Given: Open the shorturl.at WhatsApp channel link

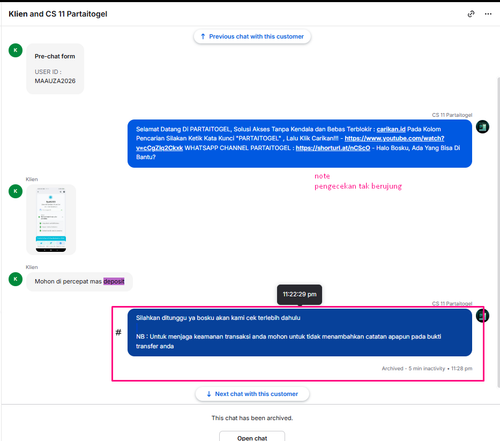Looking at the screenshot, I should (333, 148).
